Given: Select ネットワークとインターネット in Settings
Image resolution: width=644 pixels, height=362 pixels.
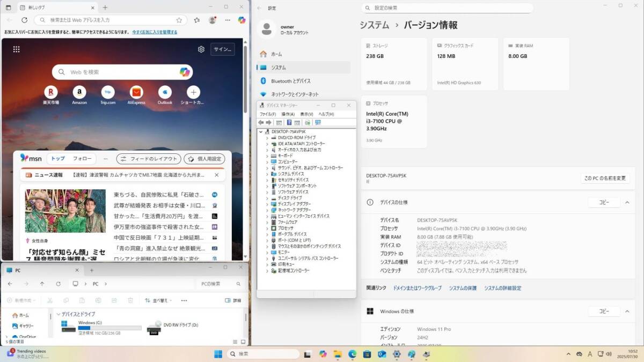Looking at the screenshot, I should pos(303,94).
